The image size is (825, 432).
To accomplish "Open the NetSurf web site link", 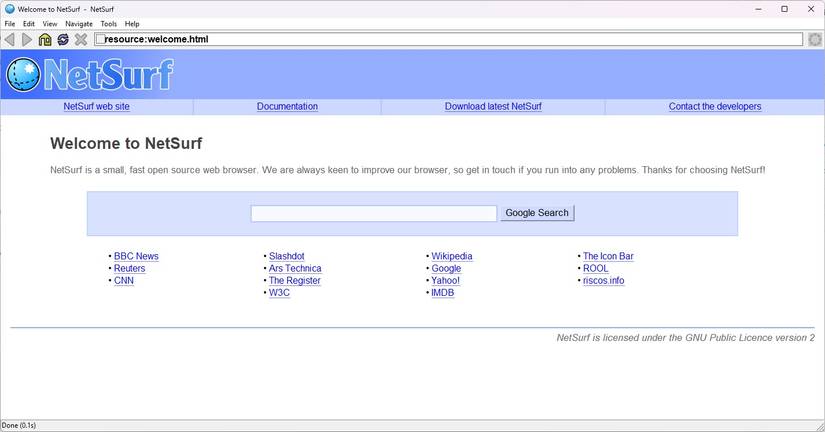I will pos(96,106).
